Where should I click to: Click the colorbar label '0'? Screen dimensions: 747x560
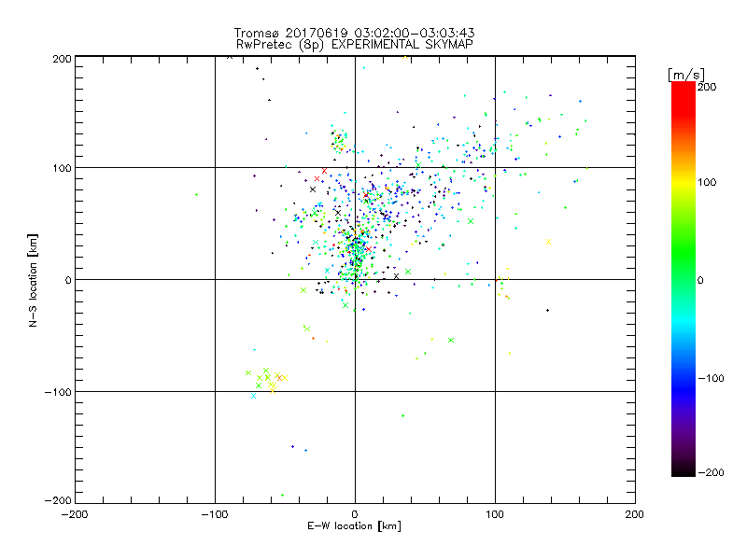[x=700, y=280]
